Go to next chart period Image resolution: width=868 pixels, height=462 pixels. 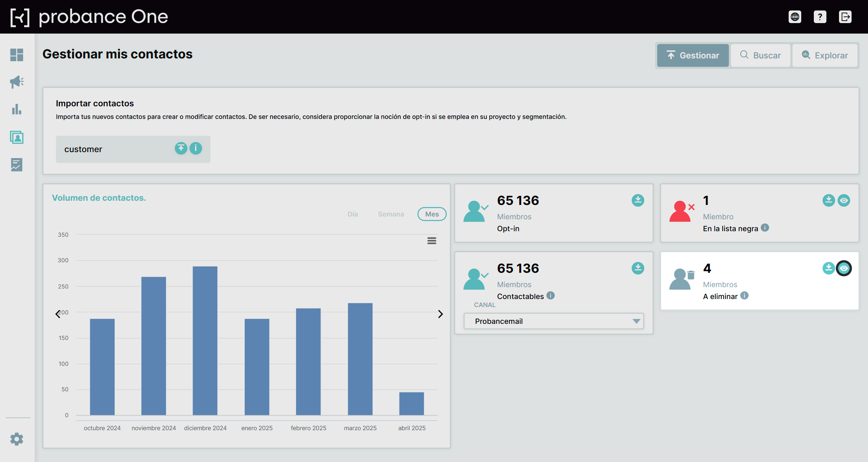click(x=440, y=314)
